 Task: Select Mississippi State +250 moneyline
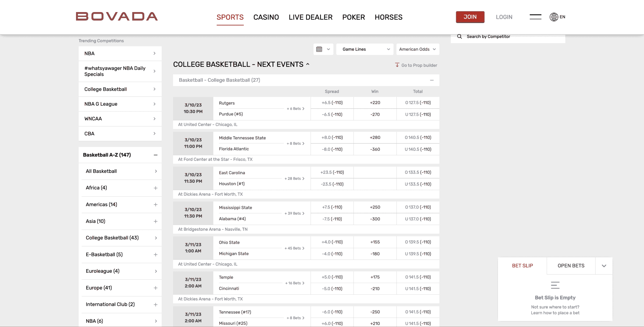click(x=375, y=207)
